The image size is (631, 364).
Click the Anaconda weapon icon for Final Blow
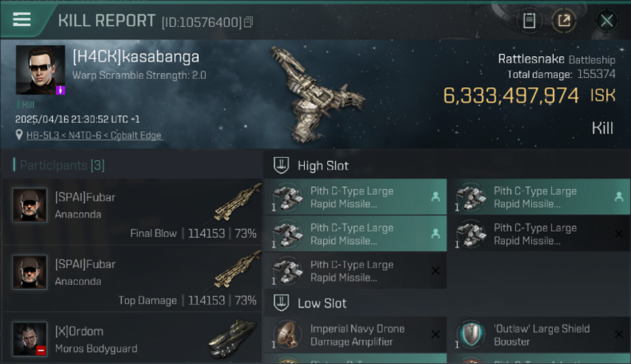(237, 203)
